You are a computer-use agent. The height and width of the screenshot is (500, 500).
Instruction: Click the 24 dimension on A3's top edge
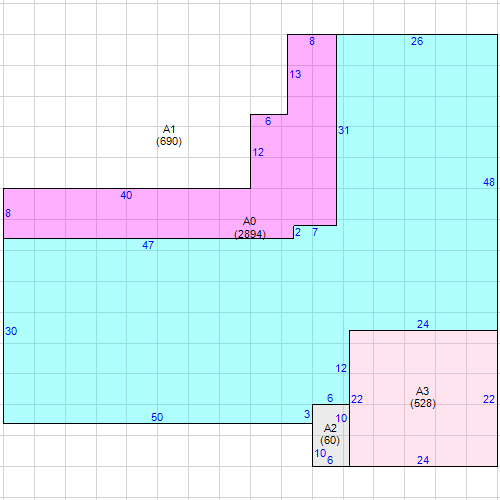423,324
